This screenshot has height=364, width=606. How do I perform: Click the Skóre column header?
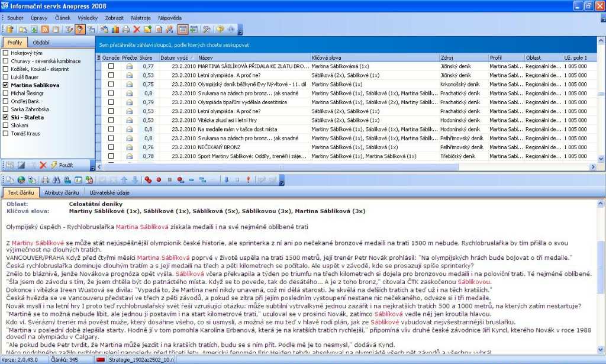click(149, 57)
